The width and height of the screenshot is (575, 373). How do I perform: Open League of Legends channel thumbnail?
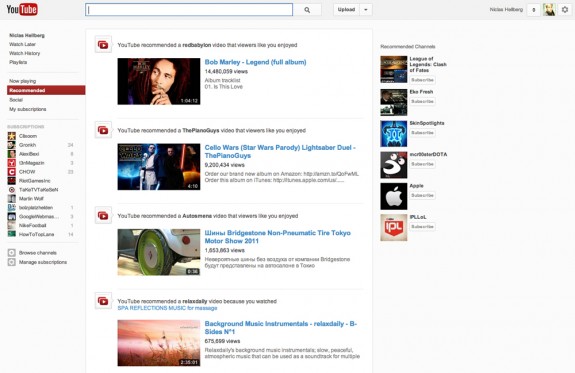[393, 69]
